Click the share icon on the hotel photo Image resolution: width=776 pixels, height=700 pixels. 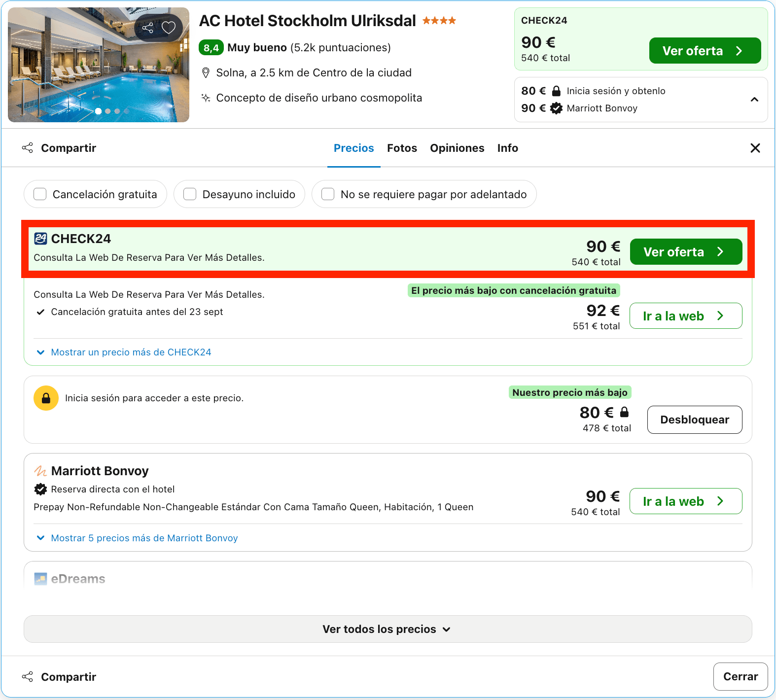(147, 28)
